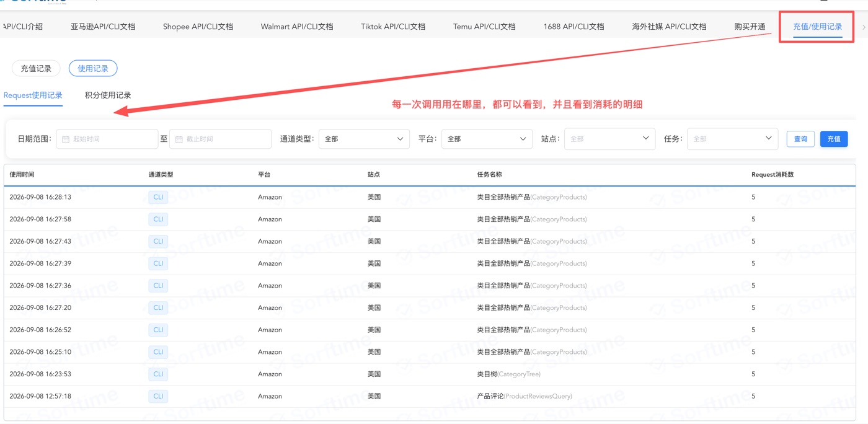
Task: Open the 通道类型 dropdown
Action: coord(364,139)
